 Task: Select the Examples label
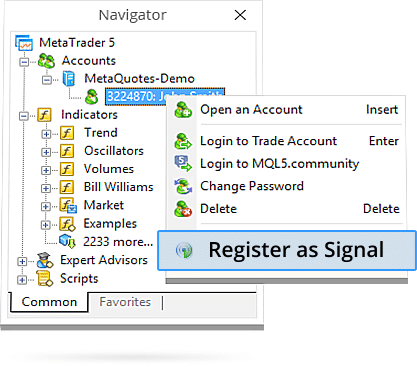(110, 224)
